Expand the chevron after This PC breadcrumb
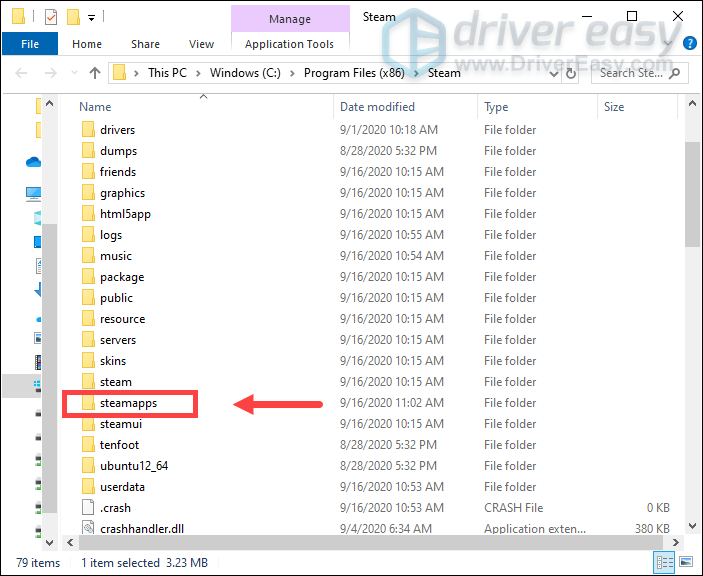The width and height of the screenshot is (703, 576). 198,73
